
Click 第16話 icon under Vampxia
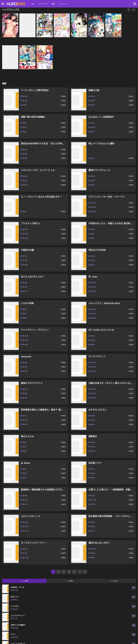click(x=21, y=362)
